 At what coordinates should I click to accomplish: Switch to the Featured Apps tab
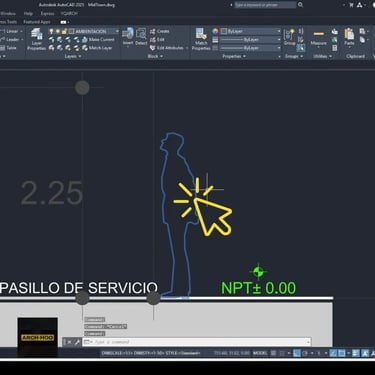click(x=37, y=22)
